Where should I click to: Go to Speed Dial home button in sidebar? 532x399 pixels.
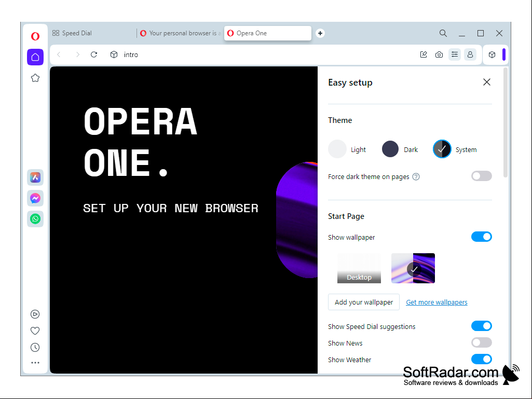[x=35, y=57]
